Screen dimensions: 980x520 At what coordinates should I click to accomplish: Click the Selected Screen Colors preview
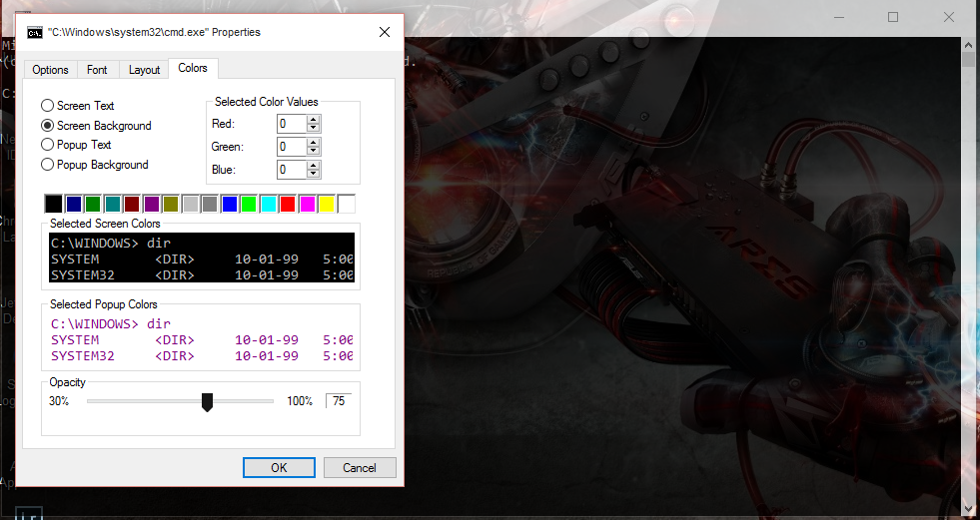click(202, 258)
